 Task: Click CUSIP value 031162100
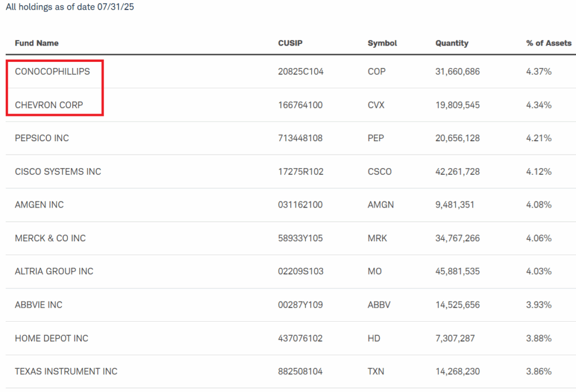(300, 205)
